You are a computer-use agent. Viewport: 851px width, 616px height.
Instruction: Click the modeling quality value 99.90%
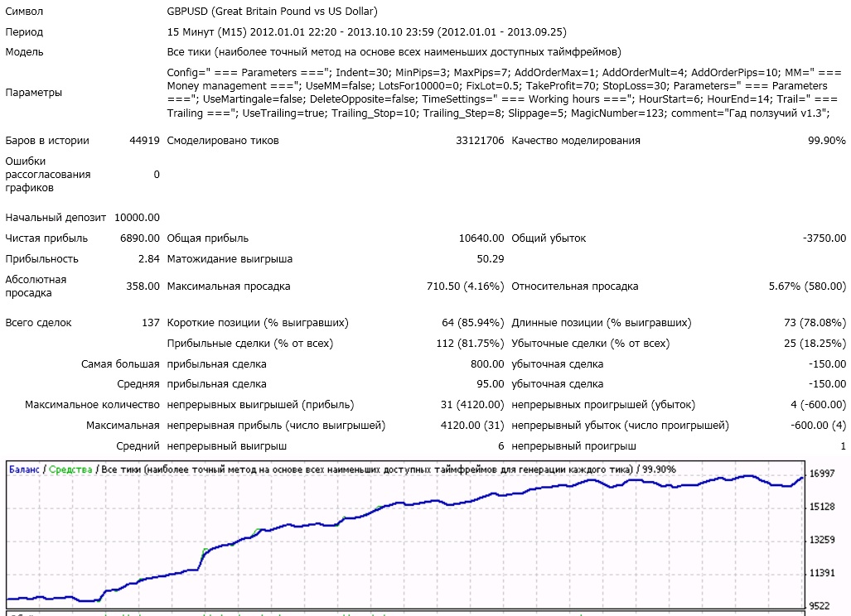tap(827, 141)
